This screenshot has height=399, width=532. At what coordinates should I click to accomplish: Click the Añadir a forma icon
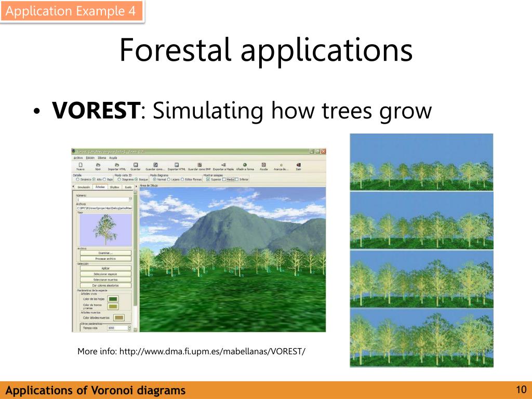tap(245, 165)
